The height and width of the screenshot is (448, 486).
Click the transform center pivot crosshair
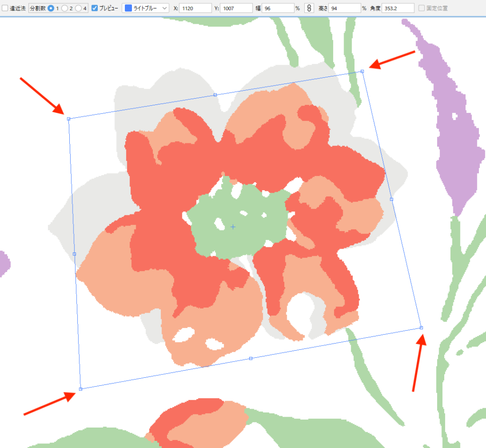[x=233, y=227]
